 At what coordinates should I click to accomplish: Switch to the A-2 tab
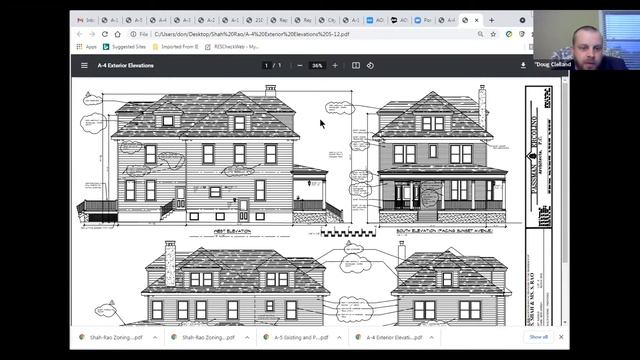coord(207,20)
